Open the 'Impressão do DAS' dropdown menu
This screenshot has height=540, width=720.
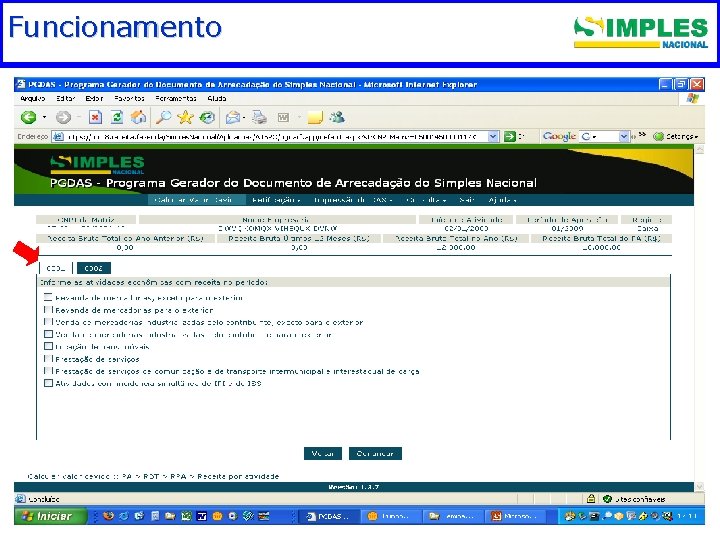pos(353,200)
